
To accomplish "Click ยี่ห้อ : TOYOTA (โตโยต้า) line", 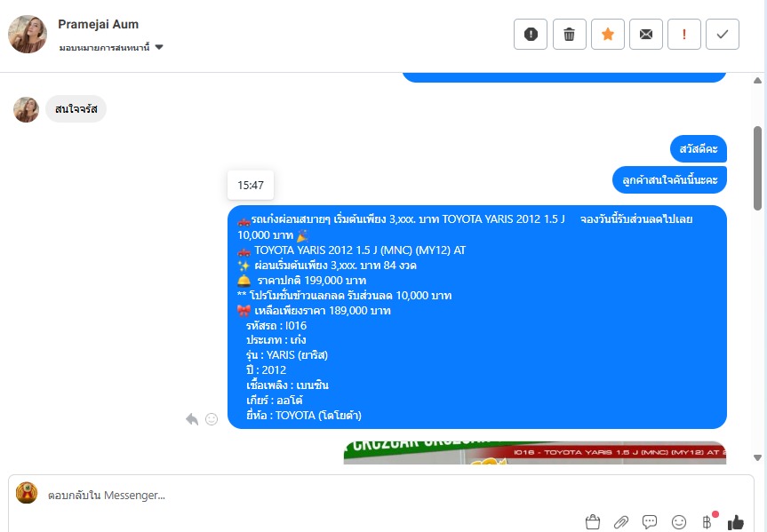I will (304, 416).
